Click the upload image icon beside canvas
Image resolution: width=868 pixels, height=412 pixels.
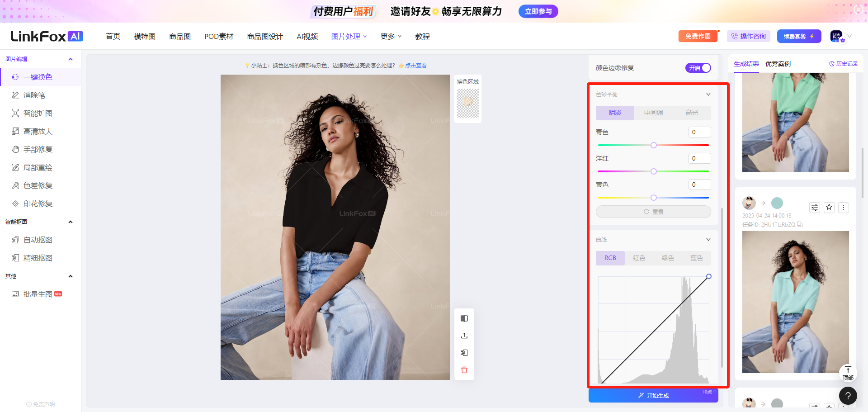[x=464, y=336]
